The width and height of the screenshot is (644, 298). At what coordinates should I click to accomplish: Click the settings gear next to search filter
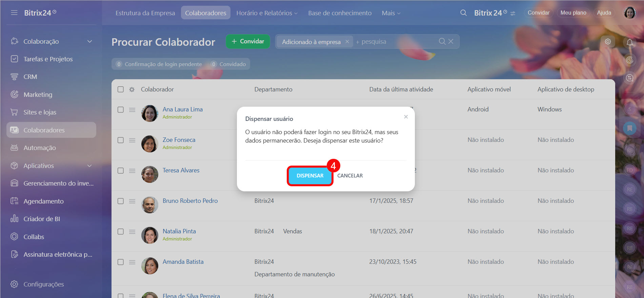[608, 41]
